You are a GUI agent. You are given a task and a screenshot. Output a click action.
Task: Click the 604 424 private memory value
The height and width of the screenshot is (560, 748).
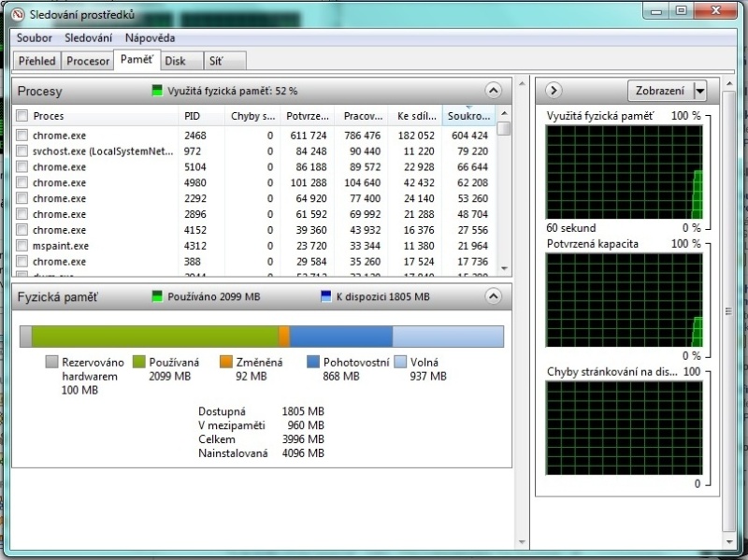[x=469, y=136]
